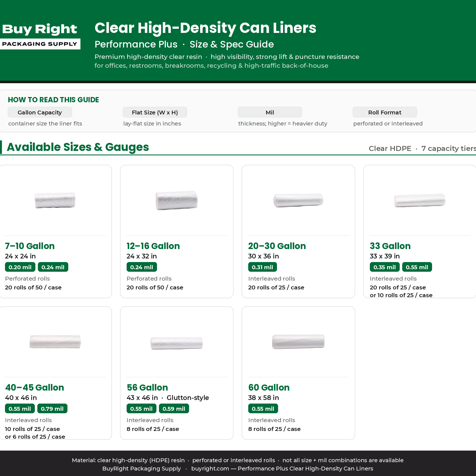Click '43 x 46 in · Glutton-style' text

(x=168, y=398)
